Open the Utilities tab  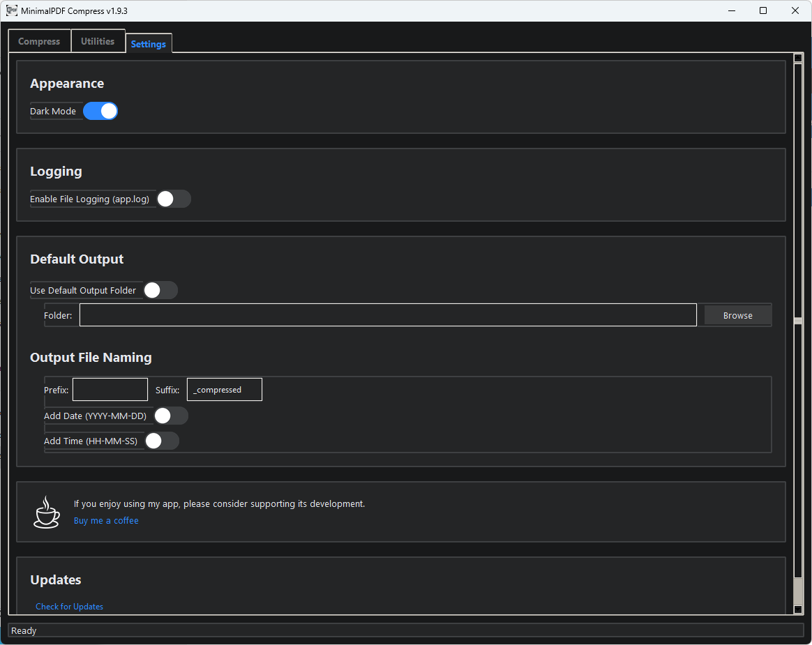98,42
